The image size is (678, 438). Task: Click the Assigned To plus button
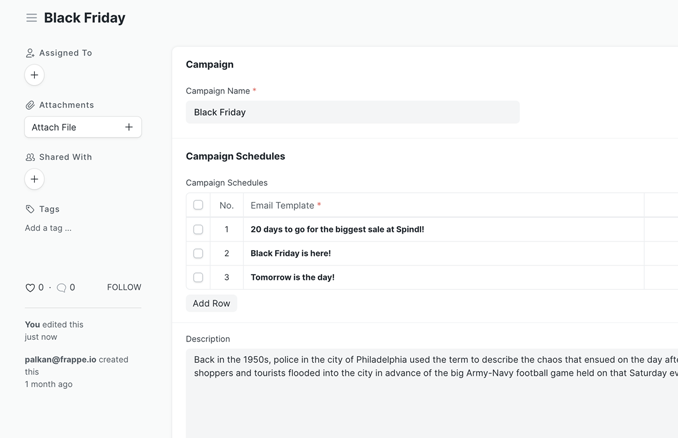34,75
